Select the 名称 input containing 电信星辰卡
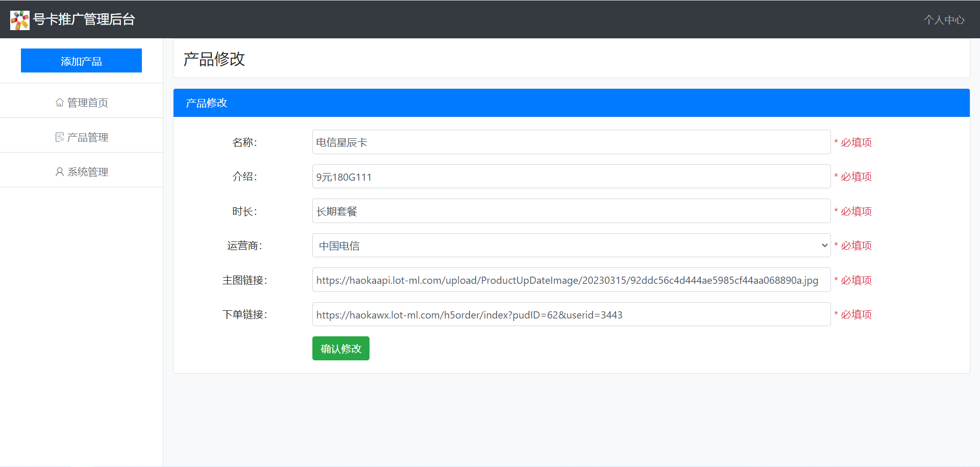 click(x=571, y=142)
